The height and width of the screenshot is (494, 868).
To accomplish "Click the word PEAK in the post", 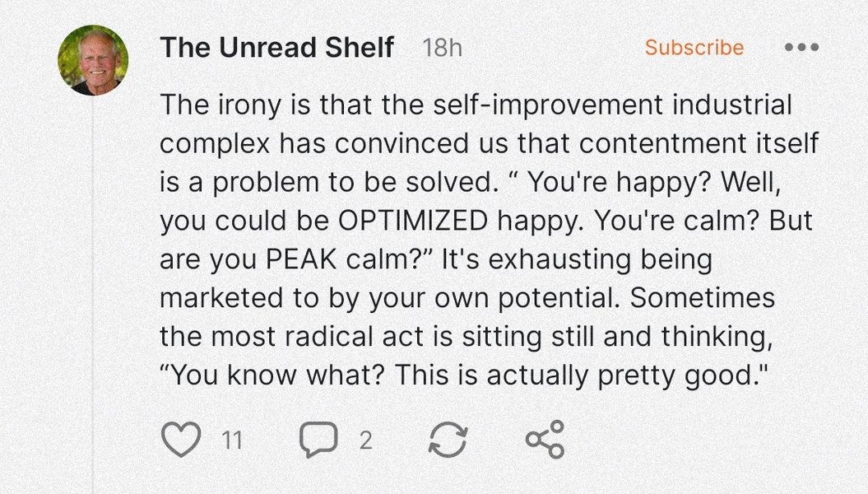I will [x=301, y=259].
